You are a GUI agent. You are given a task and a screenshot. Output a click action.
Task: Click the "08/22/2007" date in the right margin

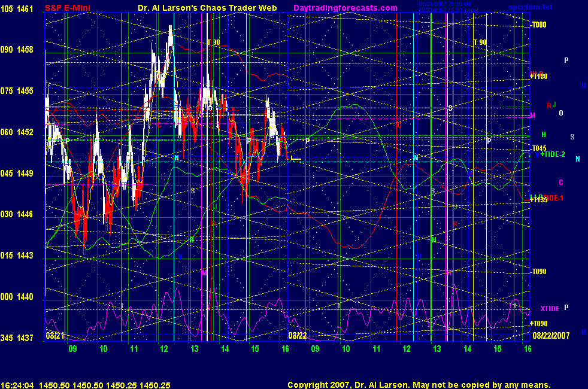click(x=551, y=335)
